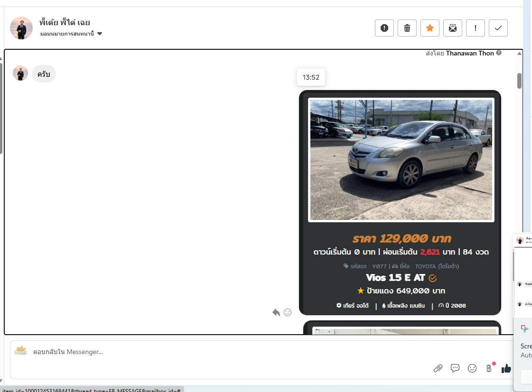Open the assign conversation dropdown arrow
Image resolution: width=532 pixels, height=392 pixels.
[x=99, y=34]
